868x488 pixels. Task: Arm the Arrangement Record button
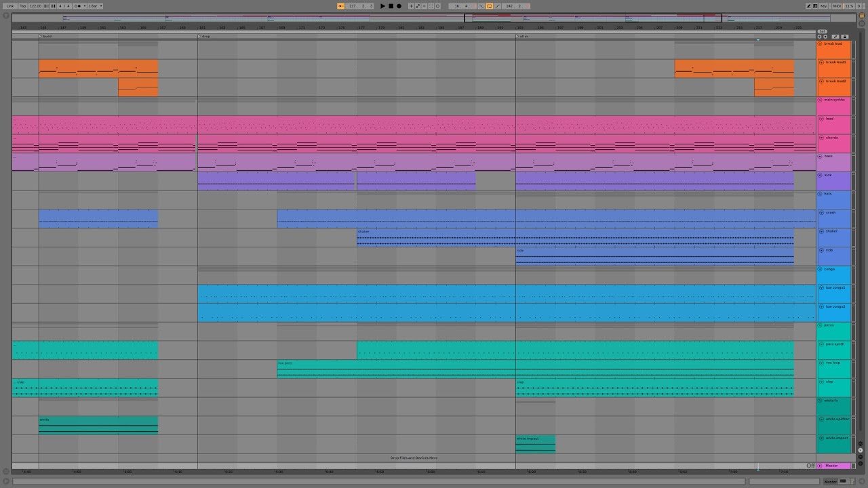(x=399, y=6)
